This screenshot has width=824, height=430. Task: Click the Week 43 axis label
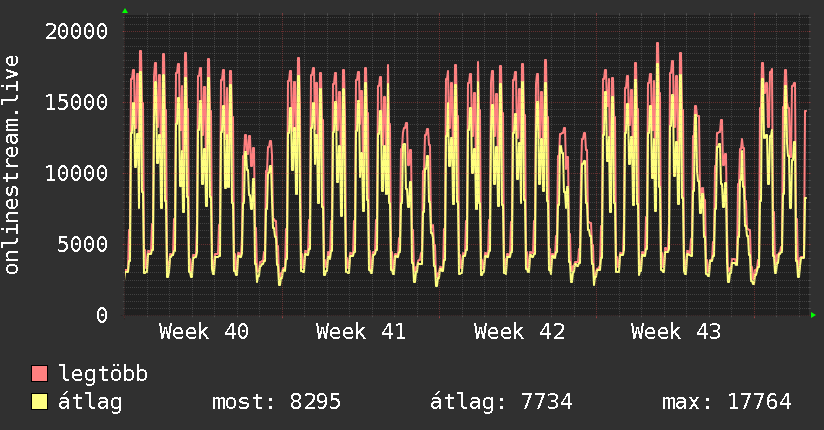[676, 332]
